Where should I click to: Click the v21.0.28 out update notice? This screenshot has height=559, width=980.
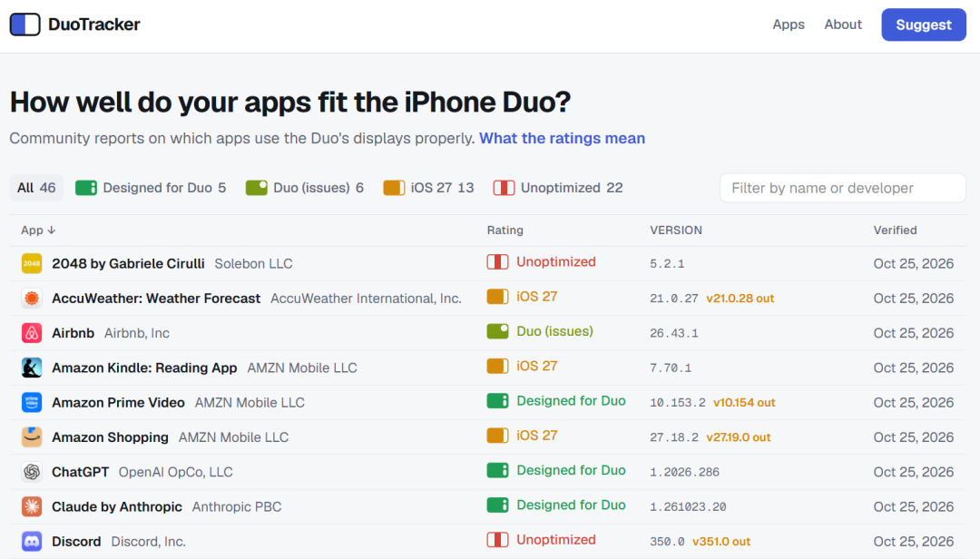[740, 299]
